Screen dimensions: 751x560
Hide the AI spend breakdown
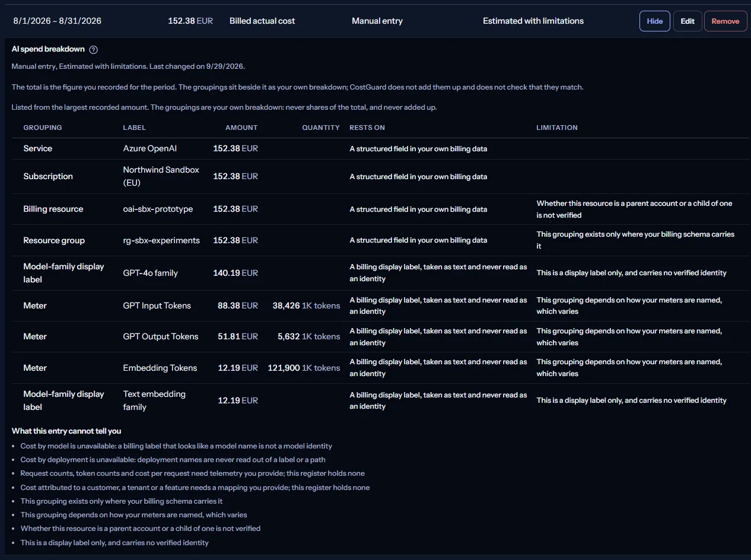click(655, 21)
